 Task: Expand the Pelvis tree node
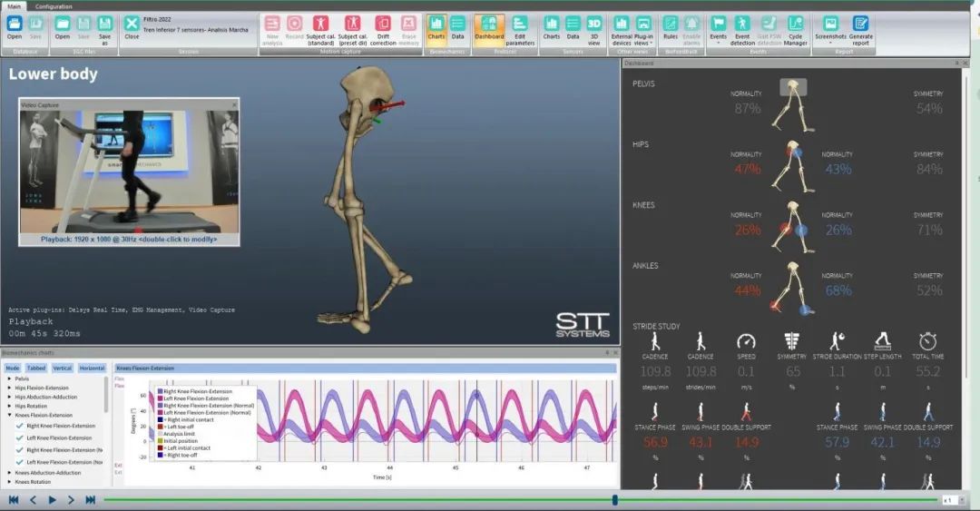[9, 378]
